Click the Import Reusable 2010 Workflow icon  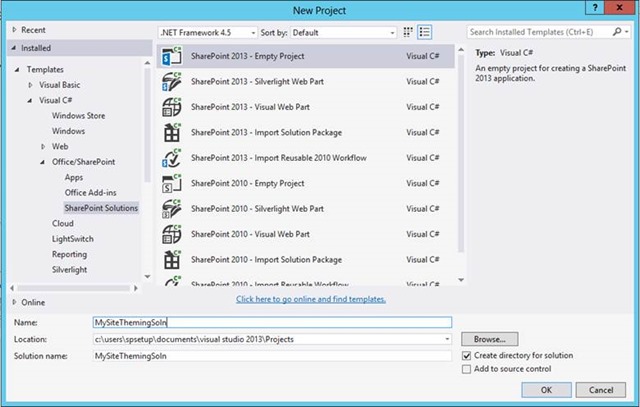coord(171,158)
